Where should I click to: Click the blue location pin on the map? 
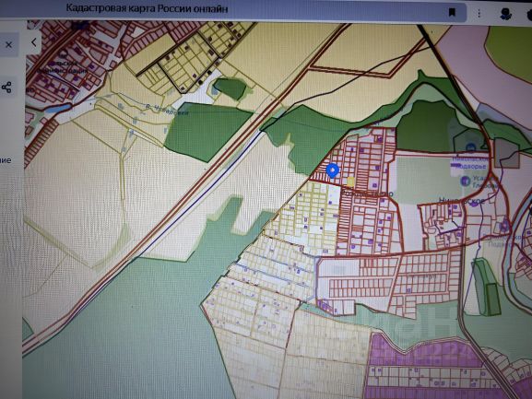click(333, 170)
